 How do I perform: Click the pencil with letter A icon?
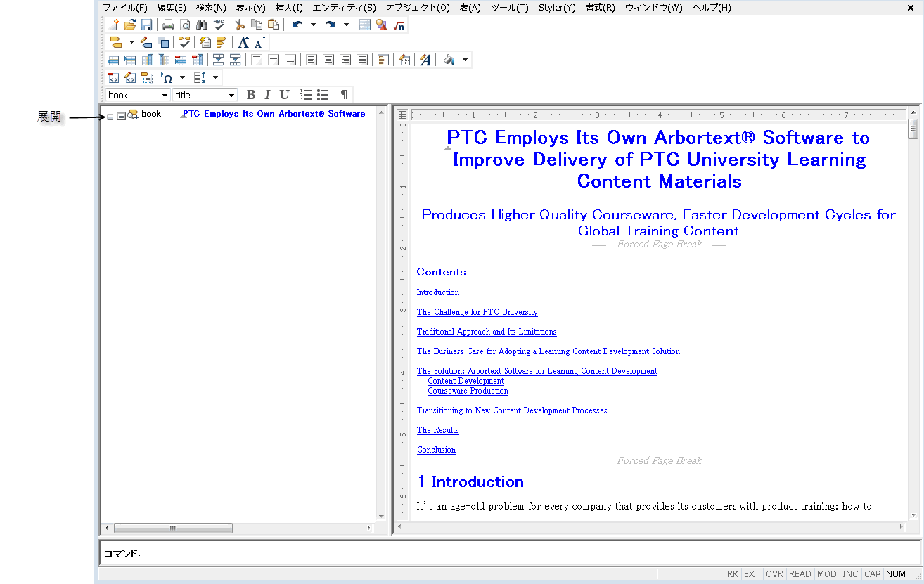pos(425,60)
